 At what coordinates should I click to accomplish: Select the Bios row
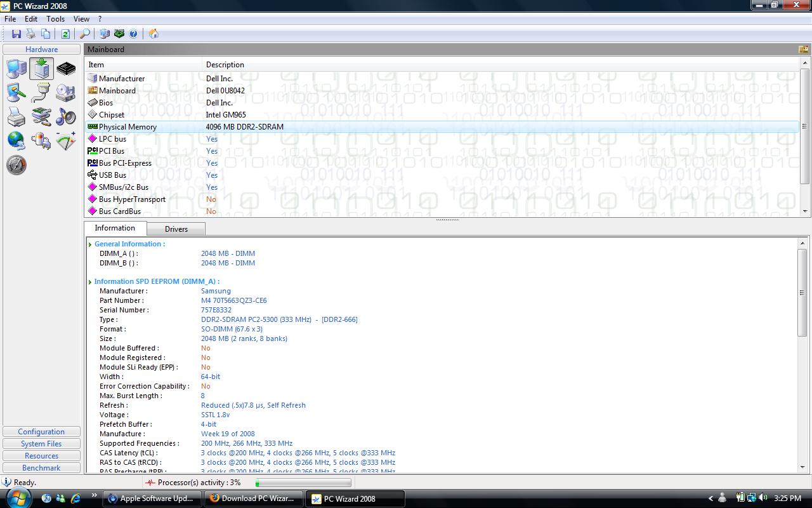click(x=442, y=103)
